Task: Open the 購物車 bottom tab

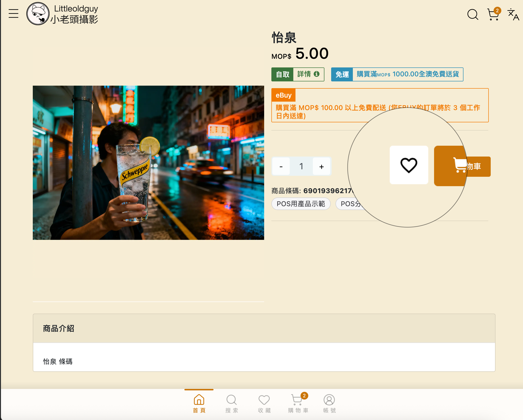Action: pyautogui.click(x=298, y=403)
